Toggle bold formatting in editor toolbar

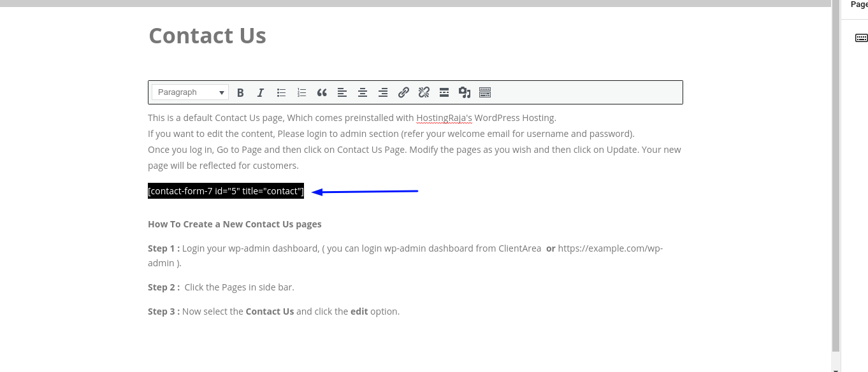[240, 93]
